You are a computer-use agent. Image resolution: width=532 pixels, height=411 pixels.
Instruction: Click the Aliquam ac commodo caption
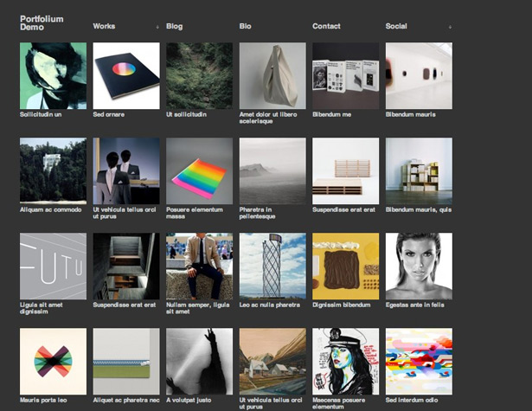(x=50, y=209)
